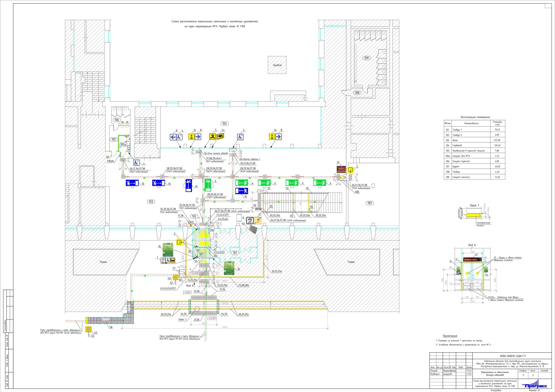Viewport: 555px width, 392px height.
Task: Click the wheelchair sign labeled 3
Action: coord(240,137)
